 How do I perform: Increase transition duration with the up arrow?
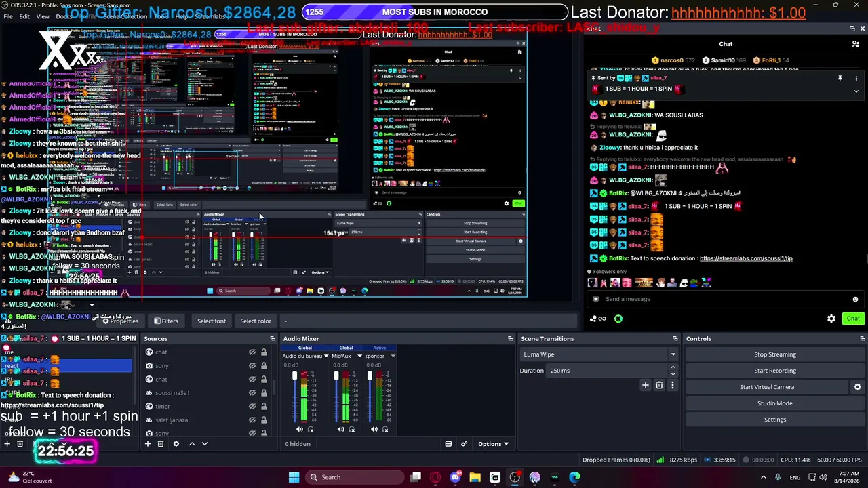click(673, 367)
